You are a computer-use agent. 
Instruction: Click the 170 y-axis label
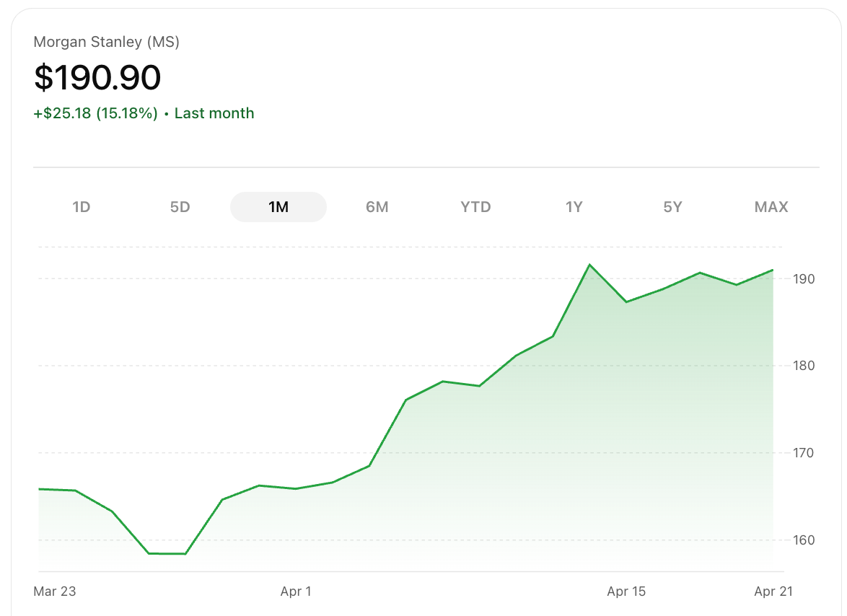click(803, 453)
